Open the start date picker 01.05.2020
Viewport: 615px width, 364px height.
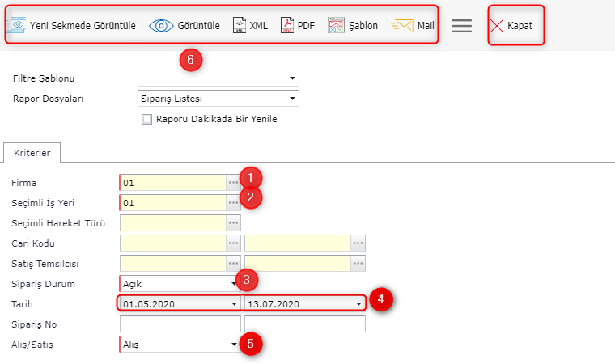[234, 304]
